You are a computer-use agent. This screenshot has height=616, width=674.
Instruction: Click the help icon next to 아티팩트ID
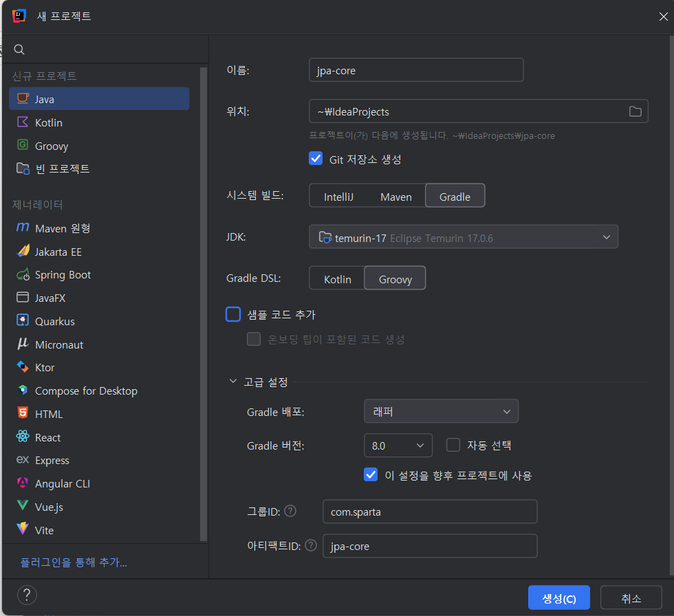311,546
